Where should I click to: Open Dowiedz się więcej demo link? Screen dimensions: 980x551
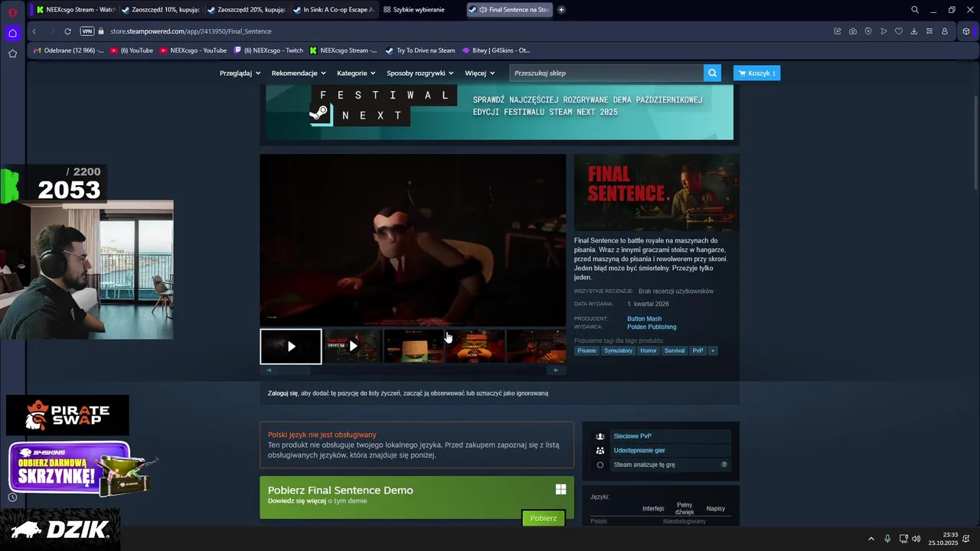297,501
